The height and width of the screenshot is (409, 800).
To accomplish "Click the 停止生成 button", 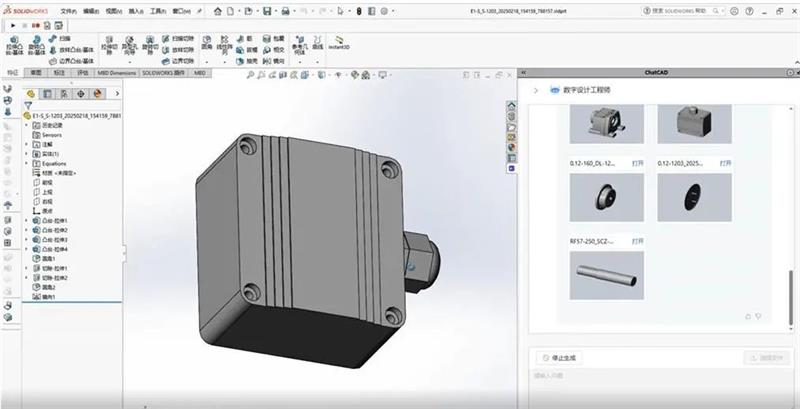I will tap(559, 357).
